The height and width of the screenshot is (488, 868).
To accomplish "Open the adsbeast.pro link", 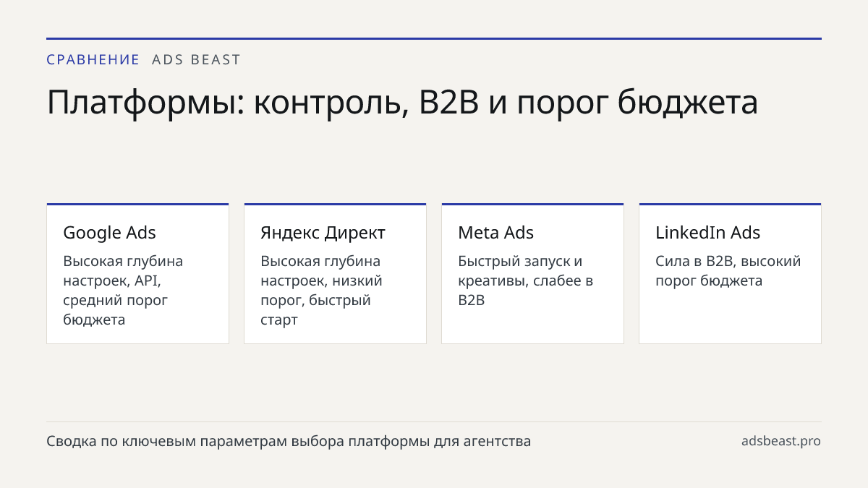I will pyautogui.click(x=781, y=441).
